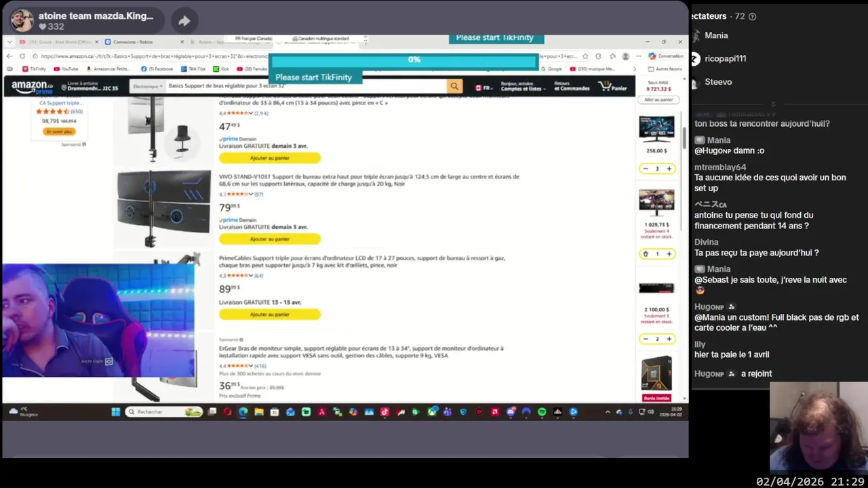Image resolution: width=868 pixels, height=488 pixels.
Task: Open the Facebook bookmark
Action: tap(157, 69)
